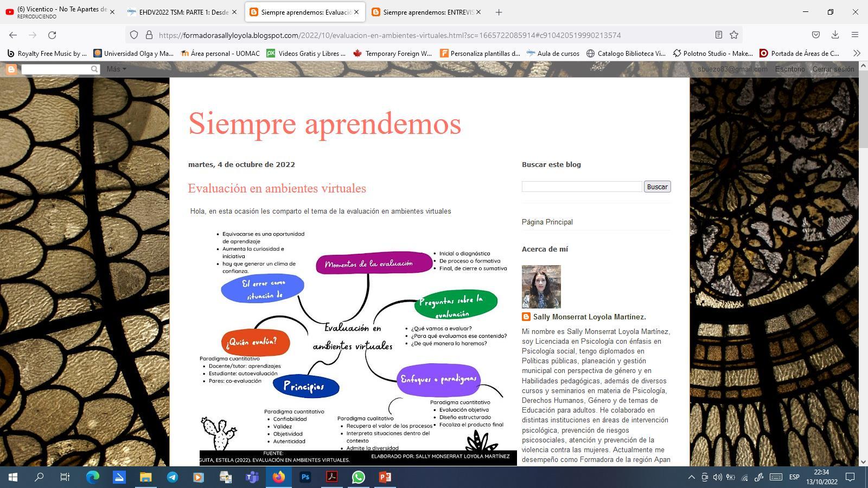Screen dimensions: 868x488
Task: Save page to Pocket
Action: (x=815, y=35)
